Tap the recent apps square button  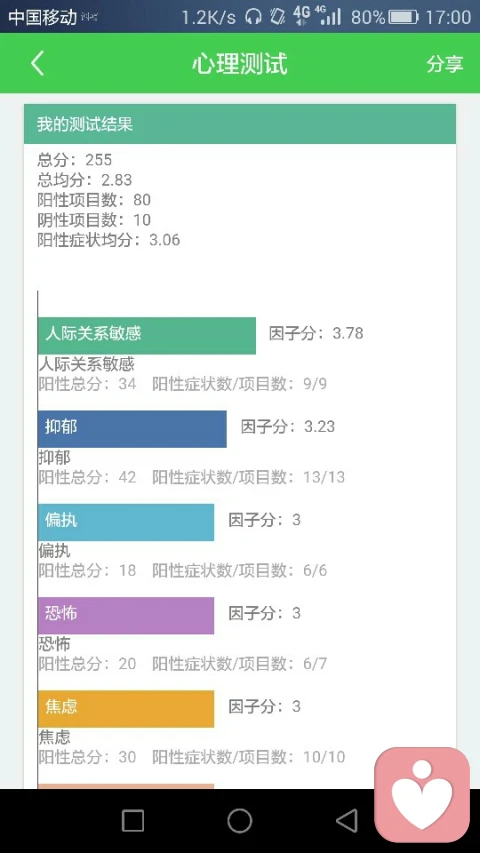133,820
